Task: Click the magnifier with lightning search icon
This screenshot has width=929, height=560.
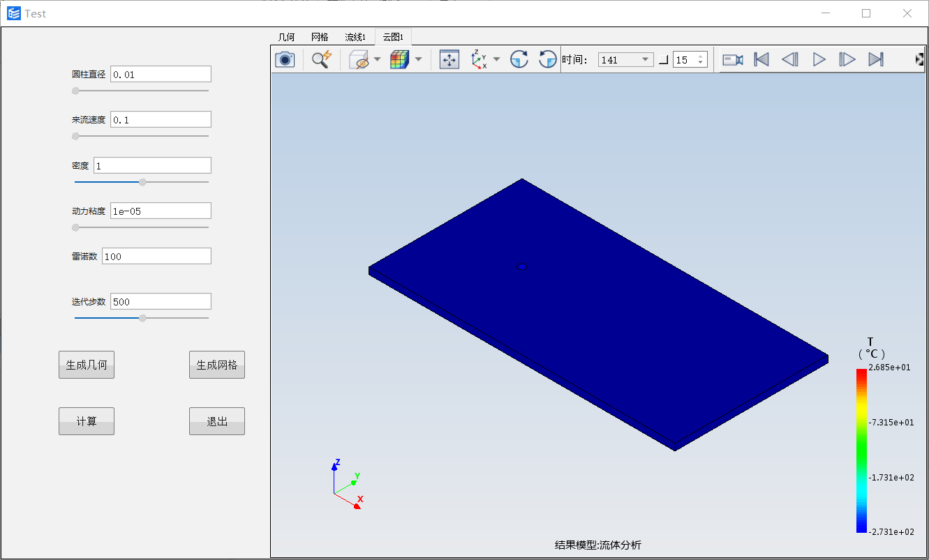Action: point(321,60)
